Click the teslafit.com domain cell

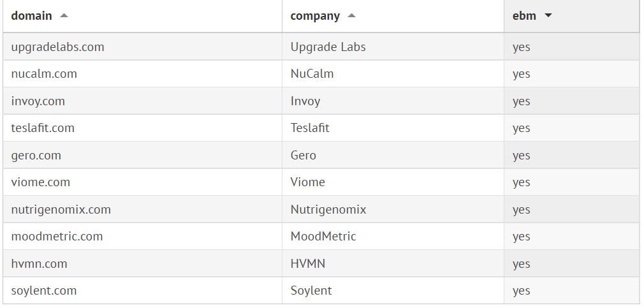pos(43,128)
